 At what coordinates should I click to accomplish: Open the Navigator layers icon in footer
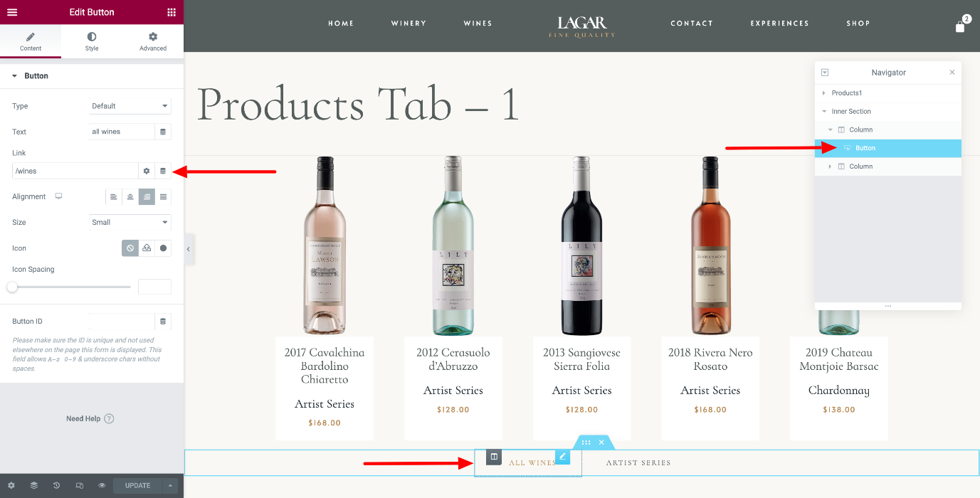(x=34, y=486)
